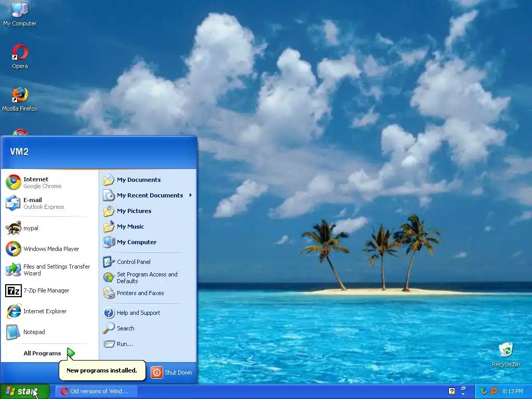Click the Search magnifier icon in Start menu
This screenshot has width=532, height=399.
(x=109, y=328)
